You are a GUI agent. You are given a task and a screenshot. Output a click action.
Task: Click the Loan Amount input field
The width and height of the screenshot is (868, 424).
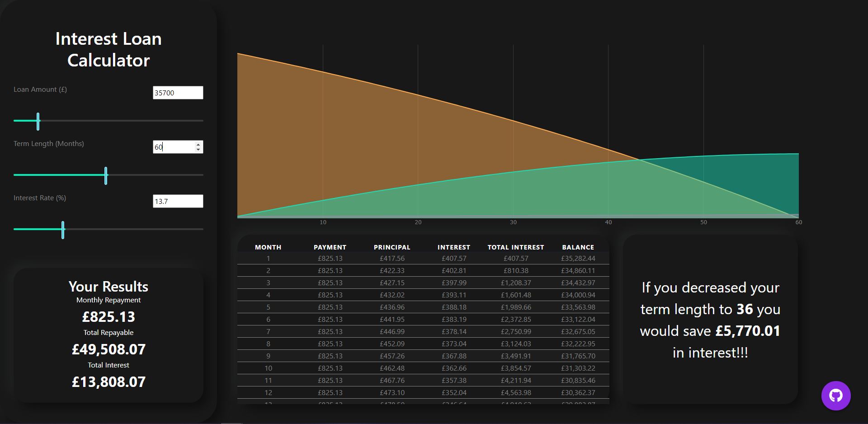[x=178, y=93]
